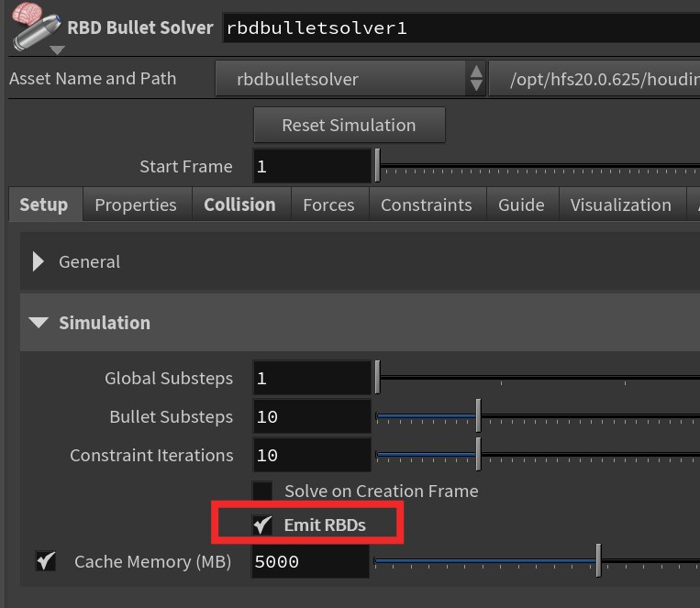Click the Global Substeps label

pyautogui.click(x=169, y=378)
